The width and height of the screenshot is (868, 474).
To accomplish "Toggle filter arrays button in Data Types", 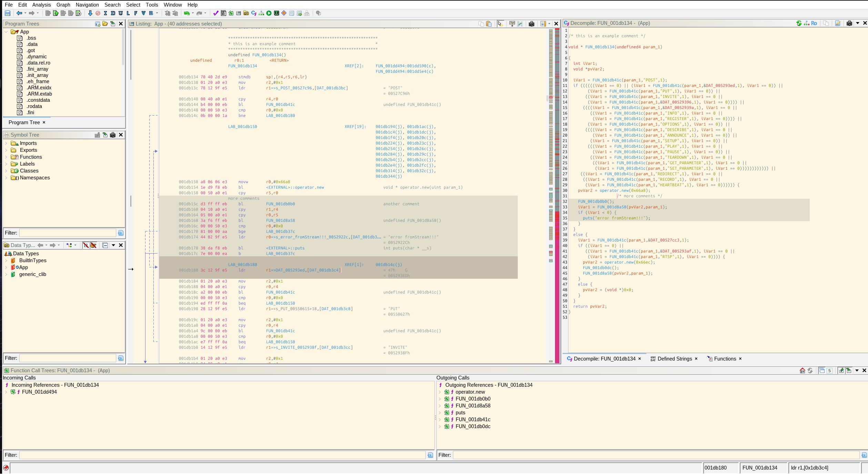I will point(86,245).
